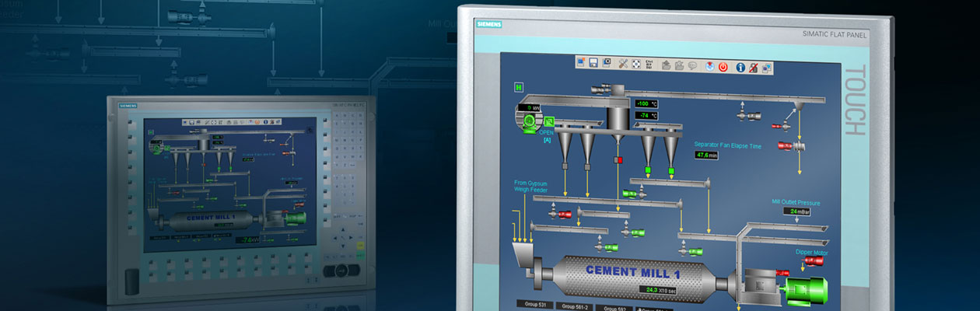
Task: Click the -74 °C temperature value
Action: (x=646, y=115)
